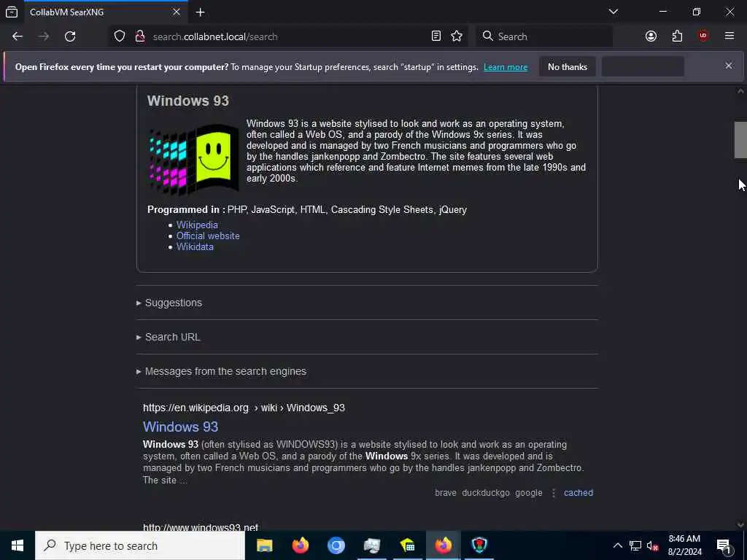The width and height of the screenshot is (747, 560).
Task: Click the duckduckgo engine label
Action: click(x=485, y=493)
